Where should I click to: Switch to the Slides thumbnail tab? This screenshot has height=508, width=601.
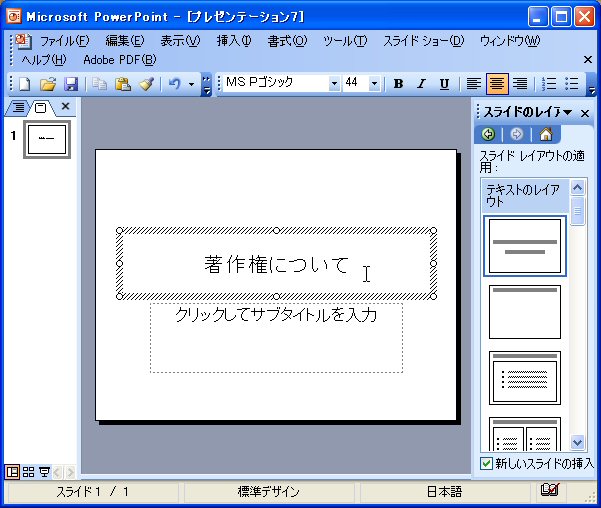[x=40, y=108]
